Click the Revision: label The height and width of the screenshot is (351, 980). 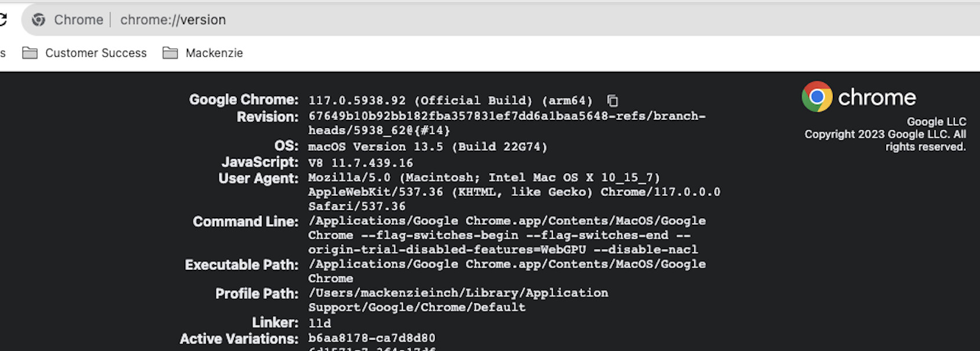(268, 117)
